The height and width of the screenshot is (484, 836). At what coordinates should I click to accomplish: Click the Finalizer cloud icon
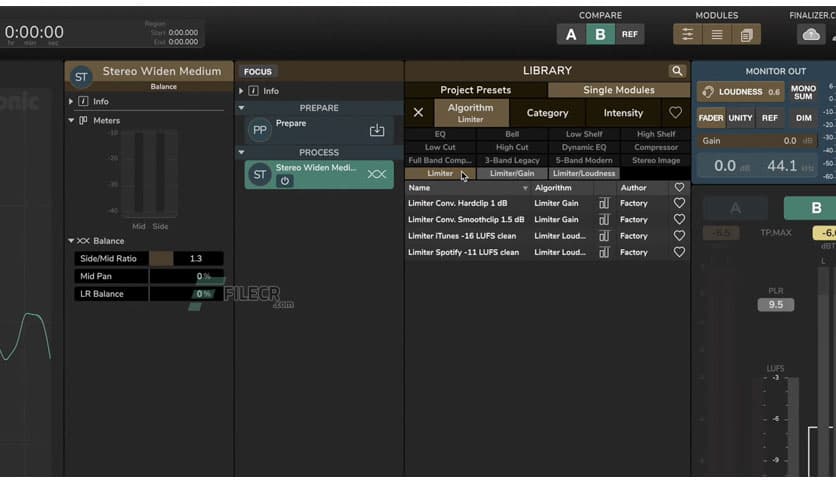click(x=810, y=35)
